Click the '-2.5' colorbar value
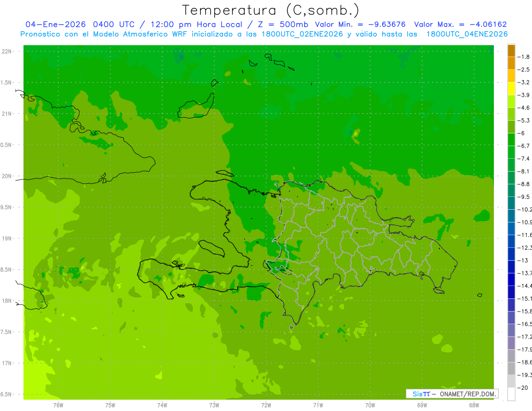The image size is (532, 411). 524,70
